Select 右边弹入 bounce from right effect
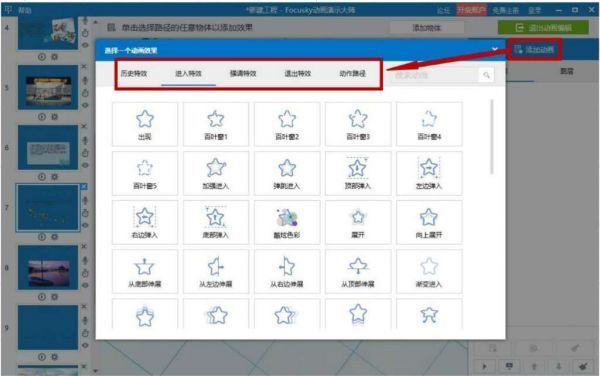 [145, 222]
